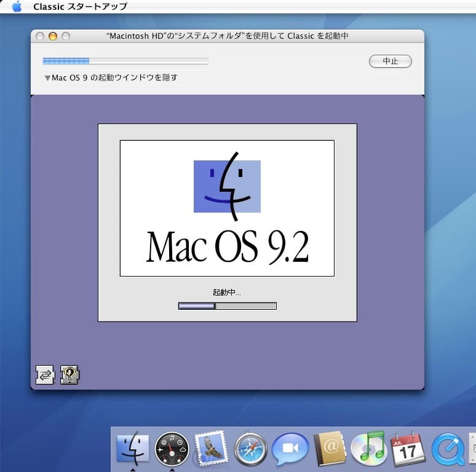Click the Mac OS 9.2 boot progress bar

point(228,306)
